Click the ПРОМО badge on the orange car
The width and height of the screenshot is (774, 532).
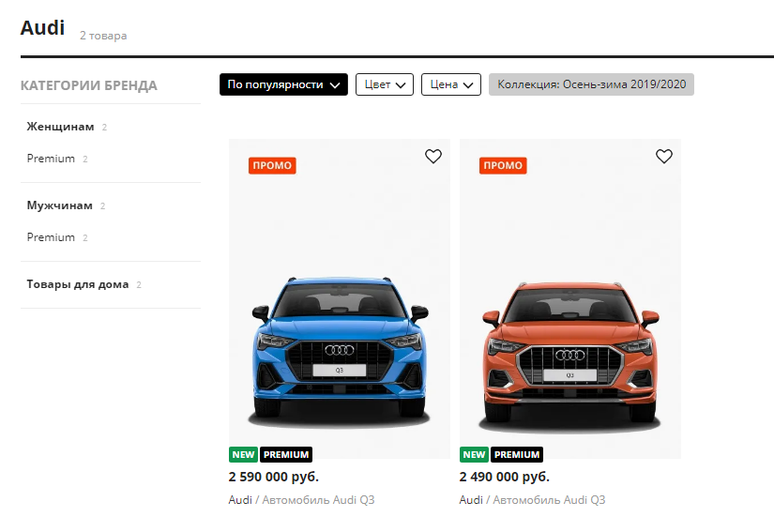pyautogui.click(x=503, y=166)
